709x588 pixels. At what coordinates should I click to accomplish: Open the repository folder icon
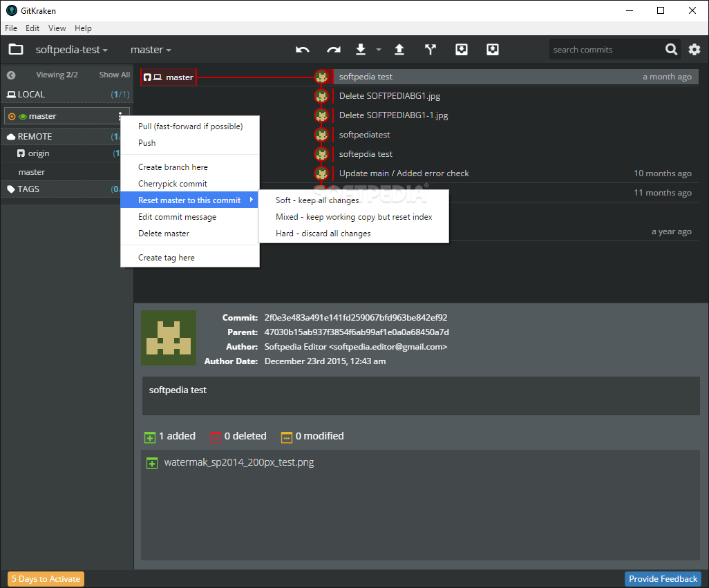click(16, 49)
